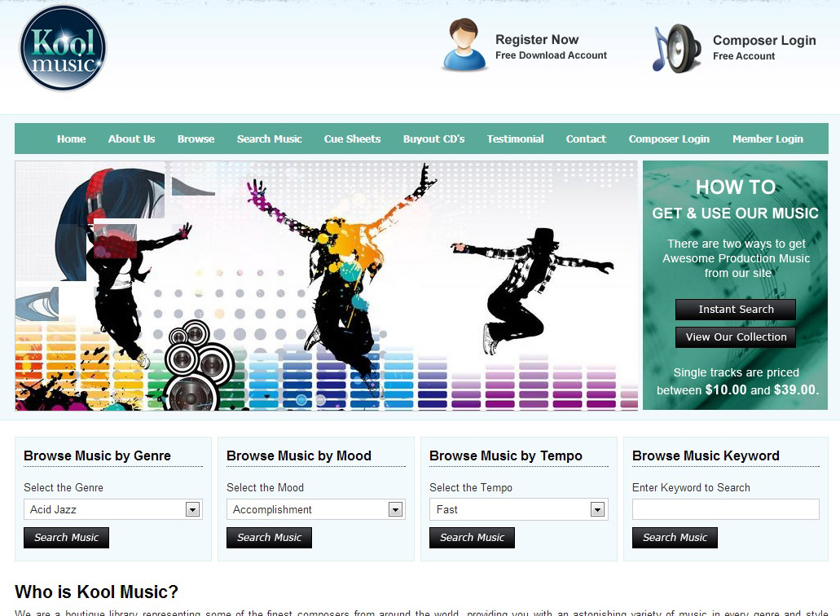Click the "Browse Music Keyword" heading
This screenshot has width=840, height=616.
pyautogui.click(x=706, y=455)
